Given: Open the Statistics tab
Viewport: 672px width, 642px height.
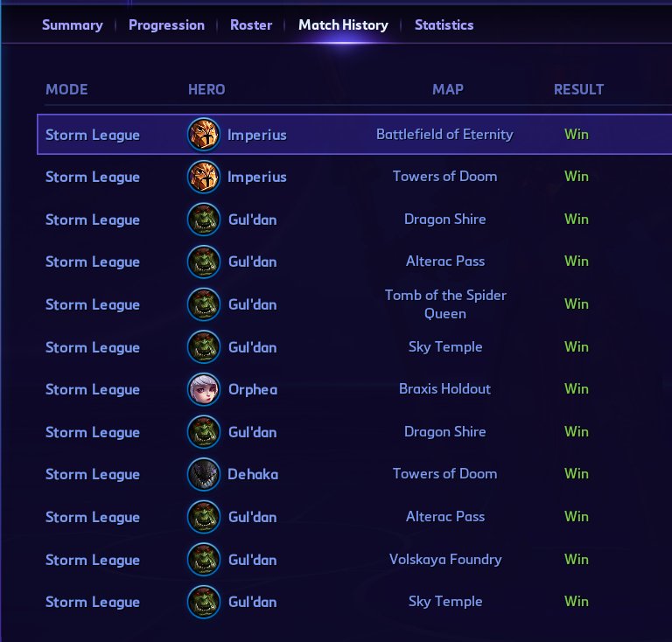Looking at the screenshot, I should click(x=444, y=25).
